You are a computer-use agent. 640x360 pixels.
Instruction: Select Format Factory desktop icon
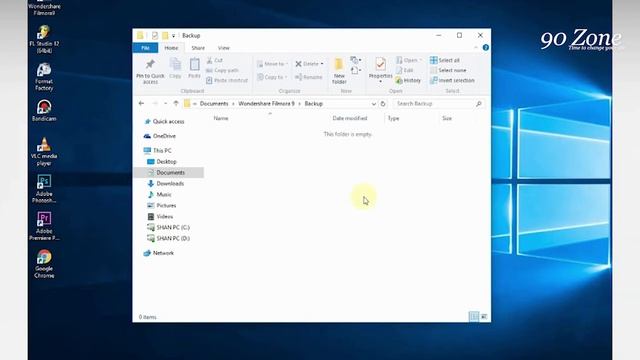[x=44, y=77]
